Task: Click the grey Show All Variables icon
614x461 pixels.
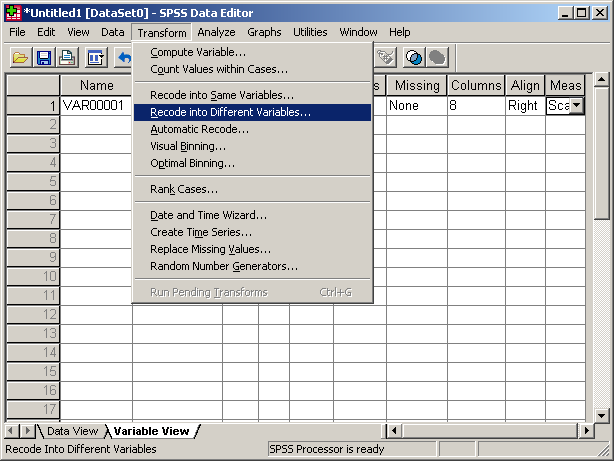Action: 437,58
